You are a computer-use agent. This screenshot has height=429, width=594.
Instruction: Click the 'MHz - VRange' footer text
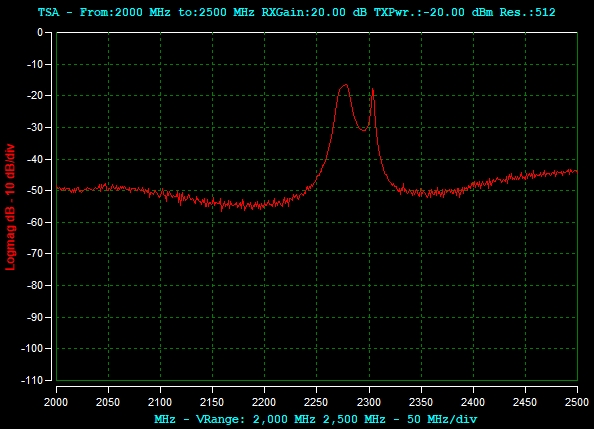pos(316,419)
